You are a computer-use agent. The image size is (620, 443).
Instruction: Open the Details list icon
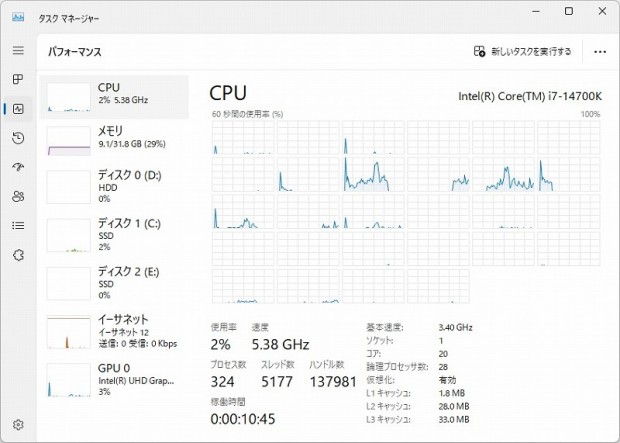18,226
